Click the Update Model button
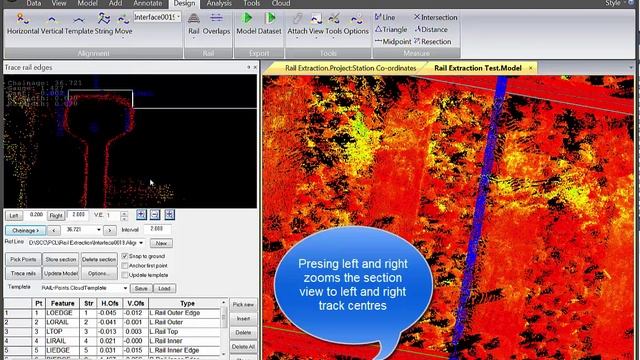The width and height of the screenshot is (640, 360). [61, 273]
